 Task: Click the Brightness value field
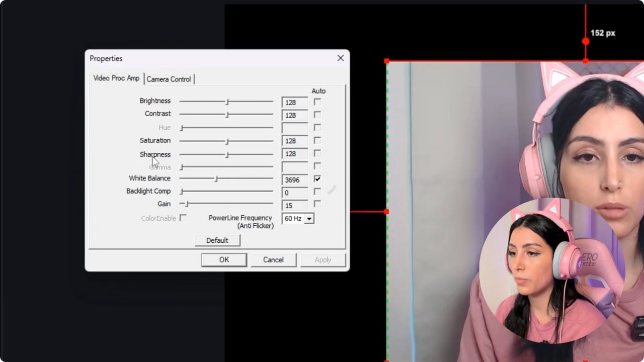(295, 103)
